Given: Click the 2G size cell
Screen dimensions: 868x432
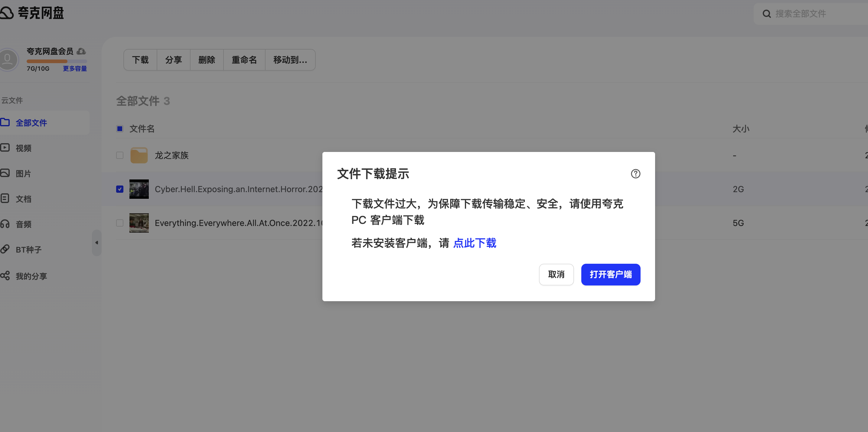Looking at the screenshot, I should (738, 189).
